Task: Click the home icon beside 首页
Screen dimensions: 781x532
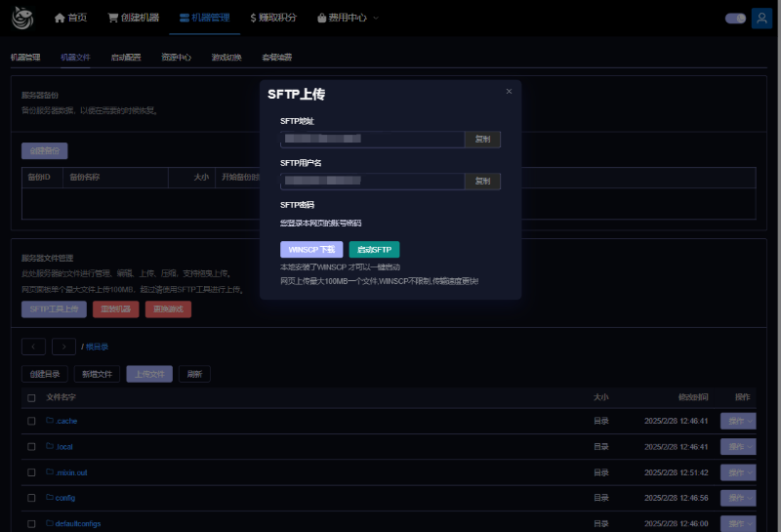Action: pos(60,18)
